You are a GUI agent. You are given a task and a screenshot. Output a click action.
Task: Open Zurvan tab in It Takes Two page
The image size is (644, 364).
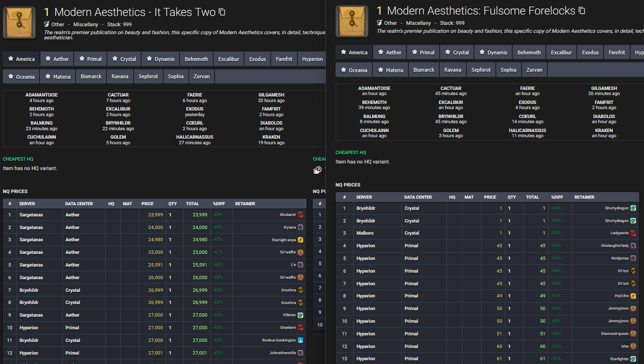(x=202, y=76)
